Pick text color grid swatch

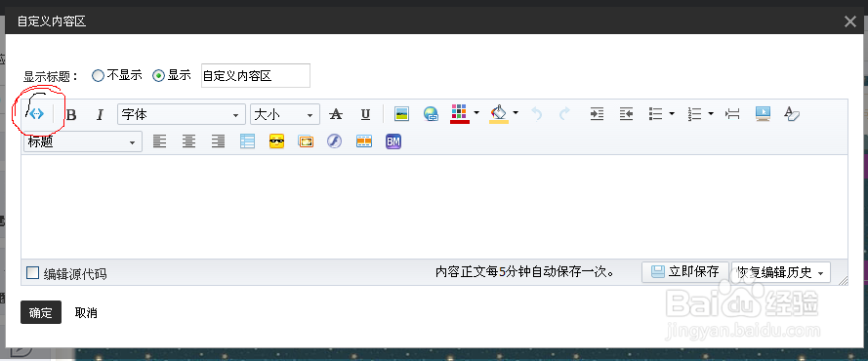[x=460, y=113]
